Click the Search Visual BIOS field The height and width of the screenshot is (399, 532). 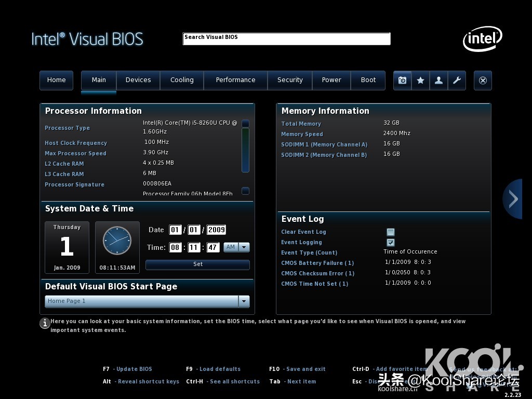[x=286, y=39]
